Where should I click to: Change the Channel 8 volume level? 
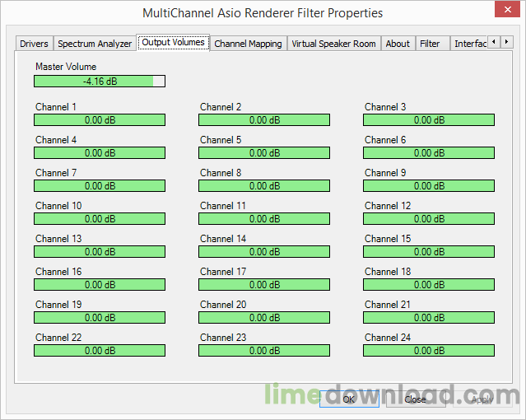tap(264, 185)
